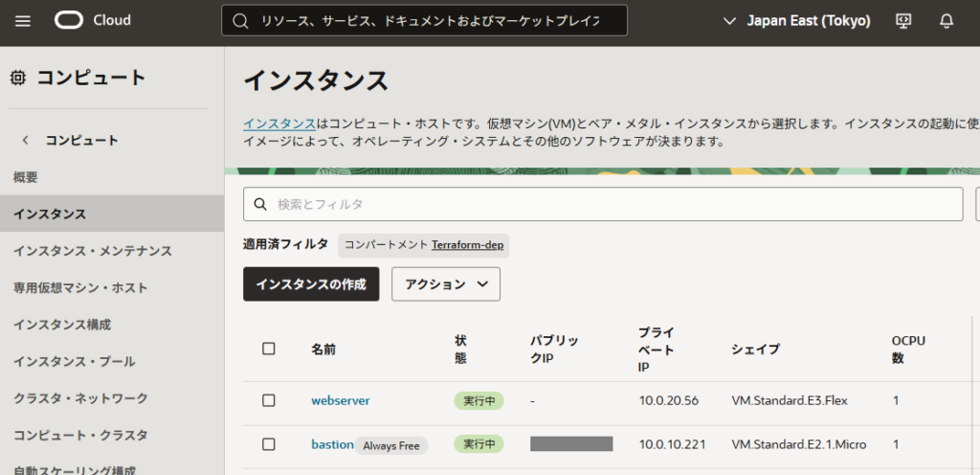Click the Always Free badge on bastion

[x=391, y=445]
